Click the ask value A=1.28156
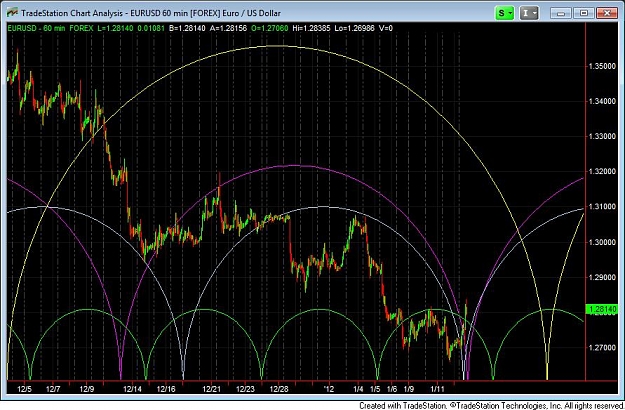The height and width of the screenshot is (410, 625). coord(228,28)
